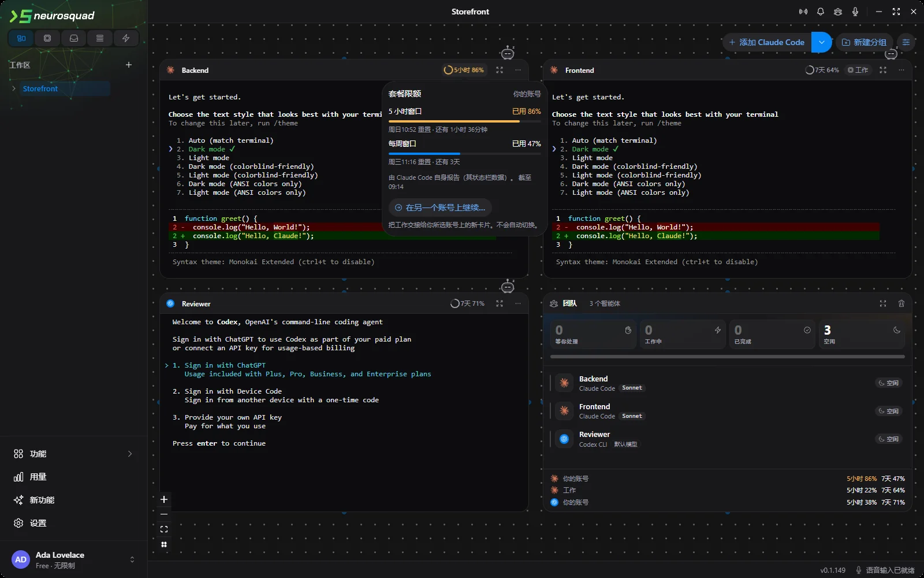
Task: Open the 用量 usage page
Action: [73, 477]
